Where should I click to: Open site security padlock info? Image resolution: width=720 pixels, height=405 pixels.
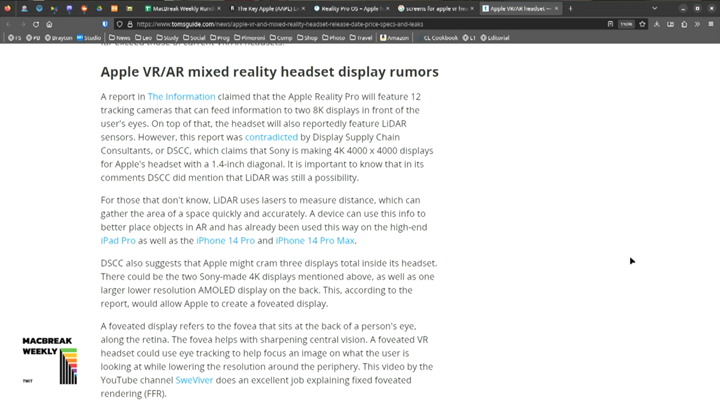pyautogui.click(x=130, y=24)
